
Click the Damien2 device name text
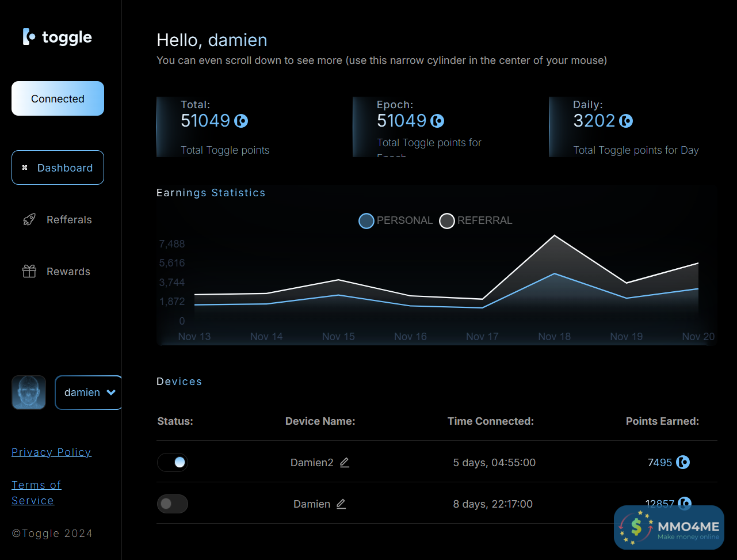(x=312, y=462)
